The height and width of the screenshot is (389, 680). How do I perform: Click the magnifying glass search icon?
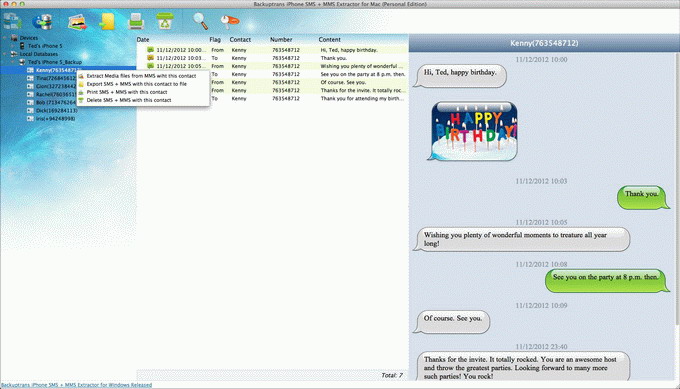click(200, 21)
